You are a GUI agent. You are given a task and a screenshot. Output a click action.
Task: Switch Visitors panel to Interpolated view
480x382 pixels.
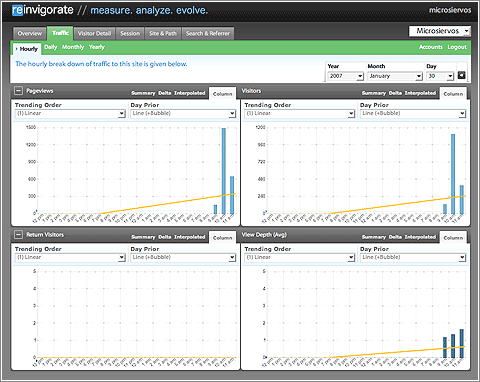click(x=420, y=93)
